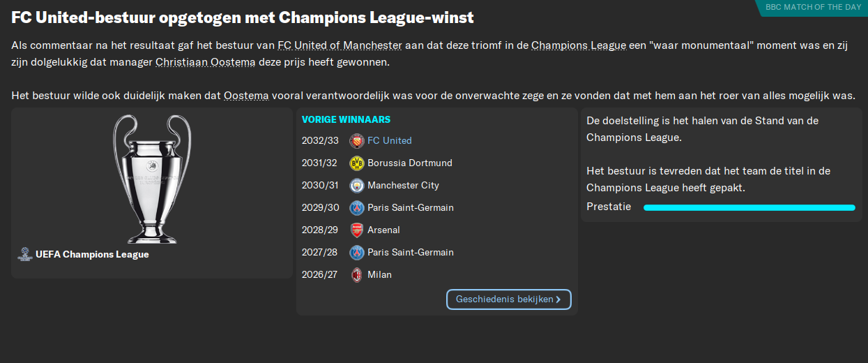The height and width of the screenshot is (363, 868).
Task: Follow the Champions League link in article
Action: [x=579, y=45]
